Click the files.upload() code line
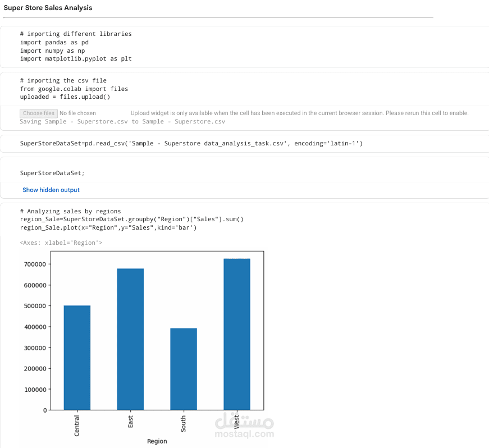 click(x=65, y=97)
